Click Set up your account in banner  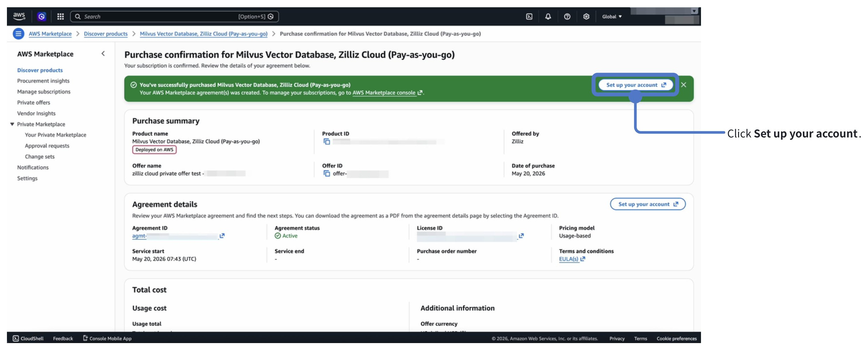(x=636, y=85)
